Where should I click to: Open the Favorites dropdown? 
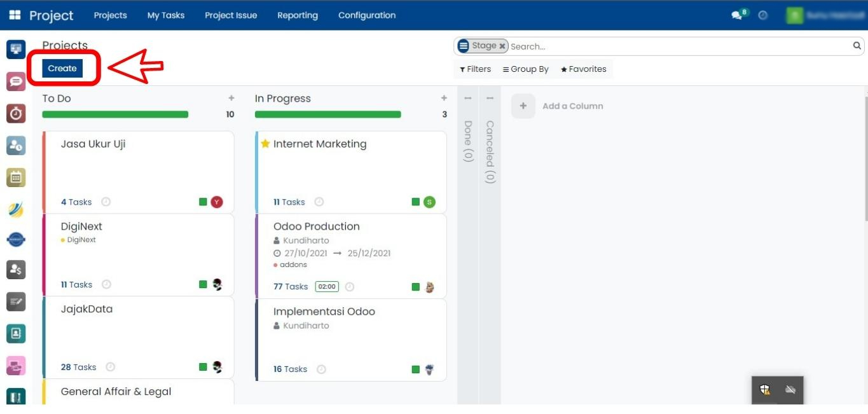click(584, 69)
